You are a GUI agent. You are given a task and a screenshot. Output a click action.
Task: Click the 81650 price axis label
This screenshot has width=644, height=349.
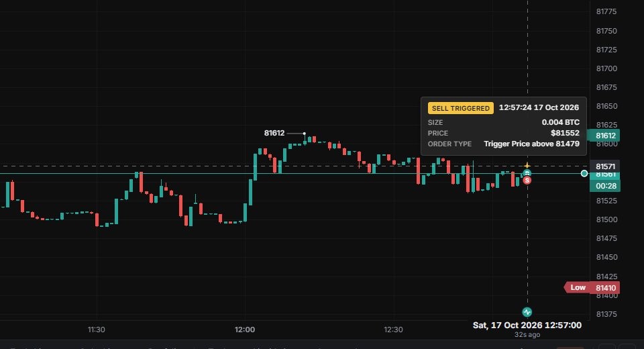(x=606, y=106)
